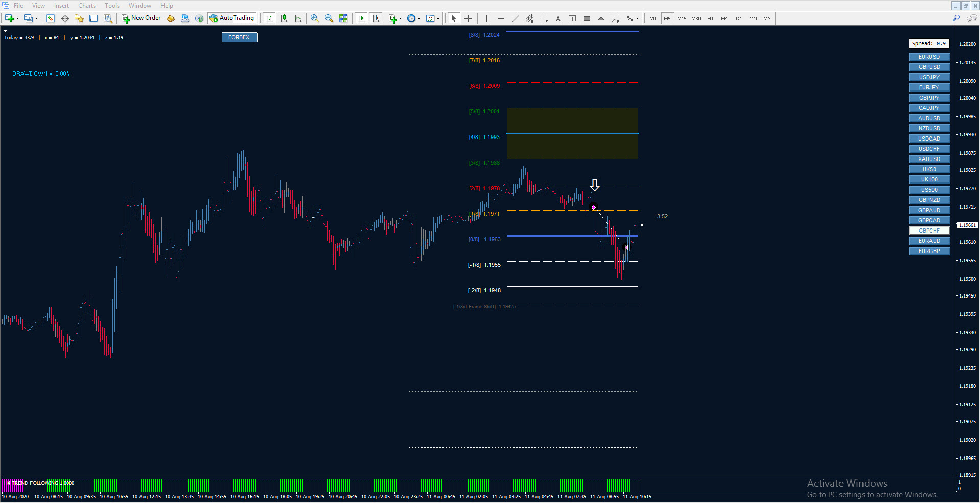Switch to M15 timeframe
Viewport: 980px width, 503px height.
pos(682,18)
